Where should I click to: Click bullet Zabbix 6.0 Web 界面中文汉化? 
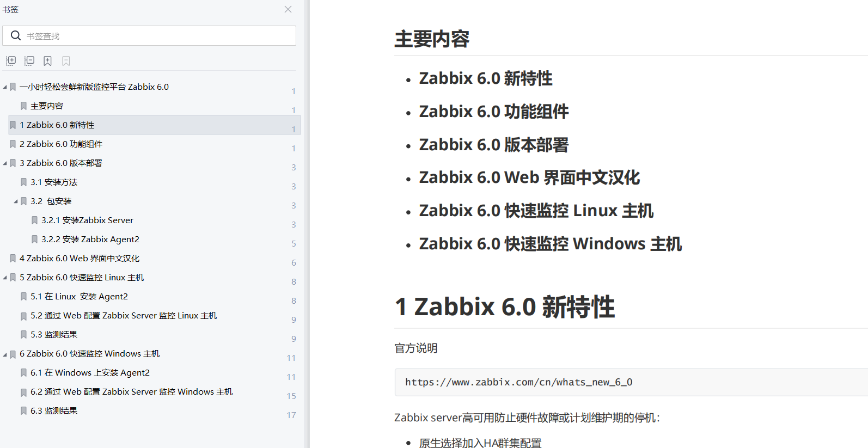[x=529, y=177]
